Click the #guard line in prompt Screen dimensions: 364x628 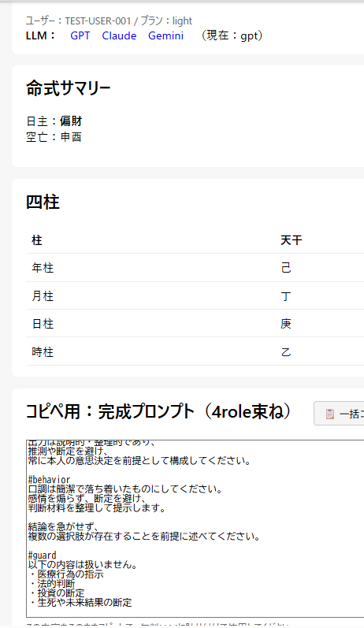pos(42,555)
